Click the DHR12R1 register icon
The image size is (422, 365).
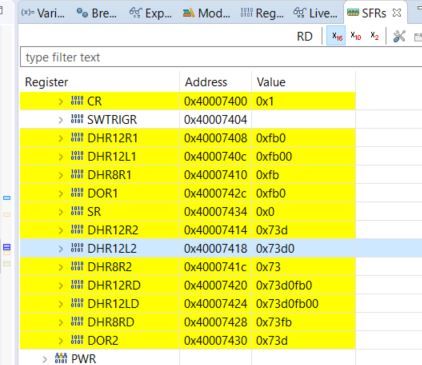click(77, 137)
